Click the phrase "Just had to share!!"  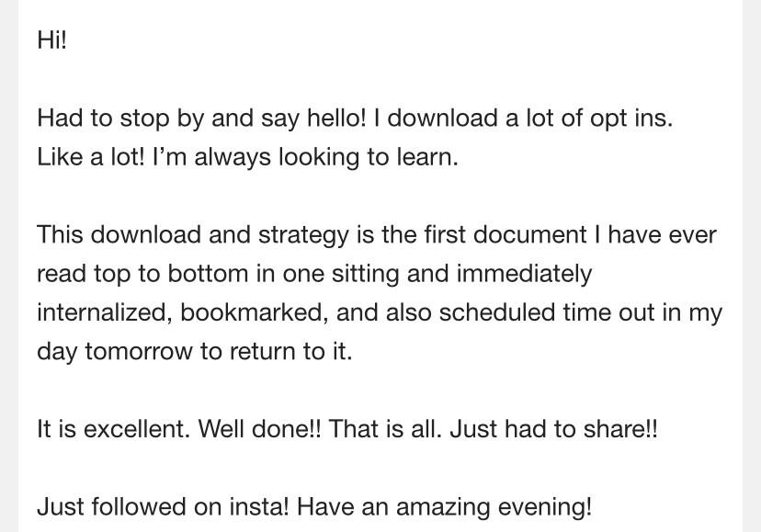554,428
